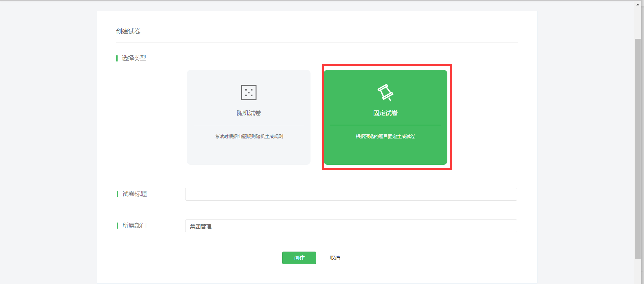Screen dimensions: 644x284
Task: Choose the 固定试卷 title text
Action: click(385, 113)
